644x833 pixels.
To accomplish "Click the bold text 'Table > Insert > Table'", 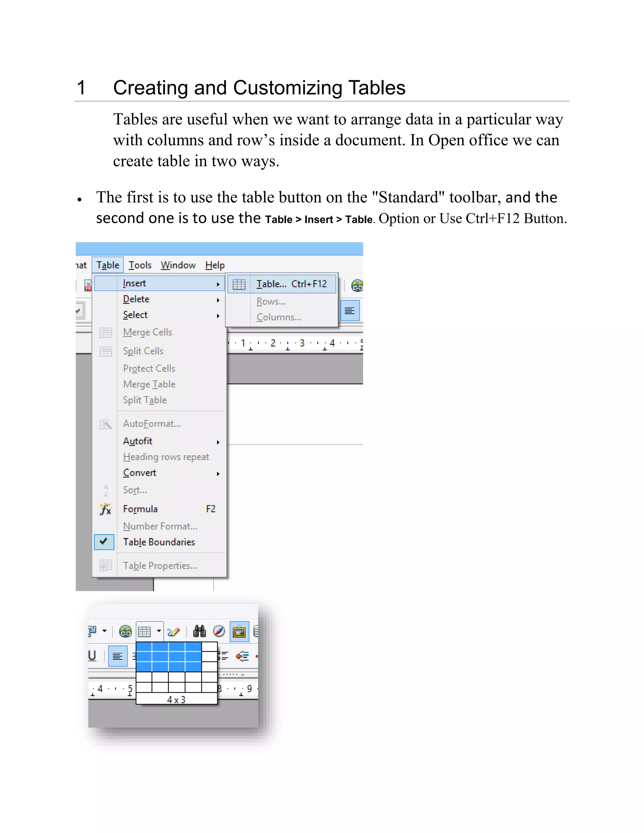I will (319, 220).
